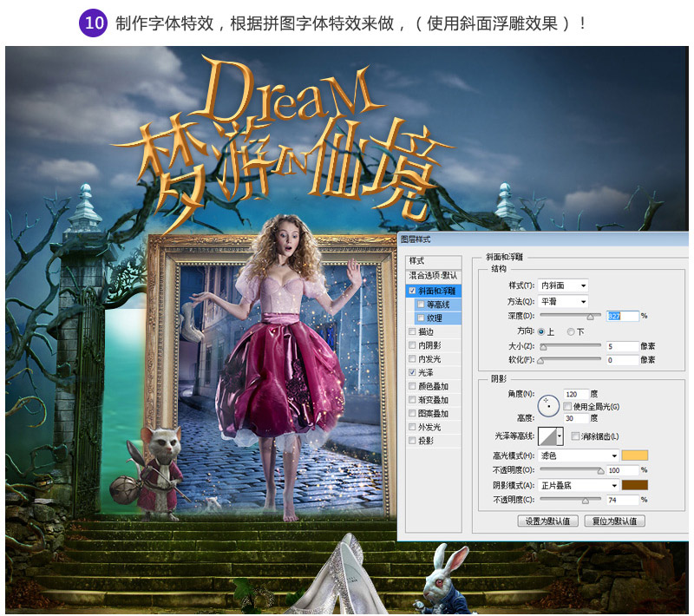Click the 大小 slider handle
This screenshot has width=694, height=616.
point(543,347)
